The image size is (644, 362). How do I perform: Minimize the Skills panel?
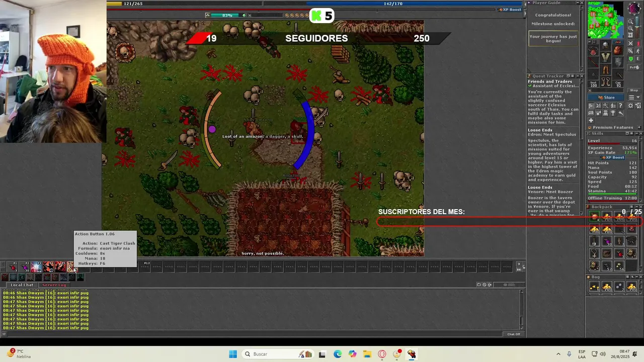coord(635,133)
